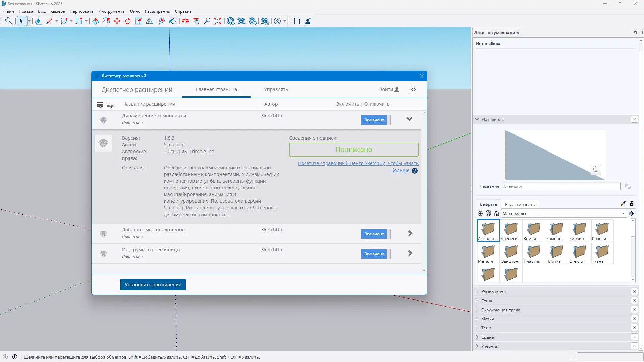Click the Установить расширение button

click(x=153, y=285)
